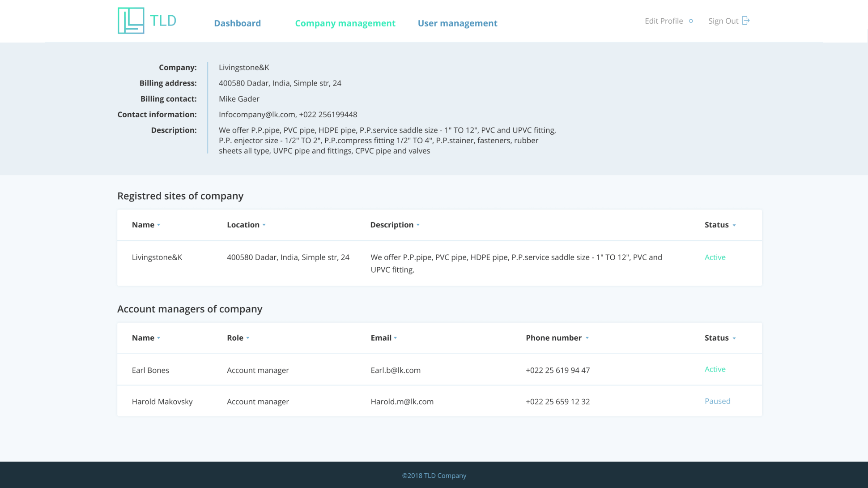The image size is (868, 488).
Task: Click Active status of Livingstone&K site
Action: [715, 257]
